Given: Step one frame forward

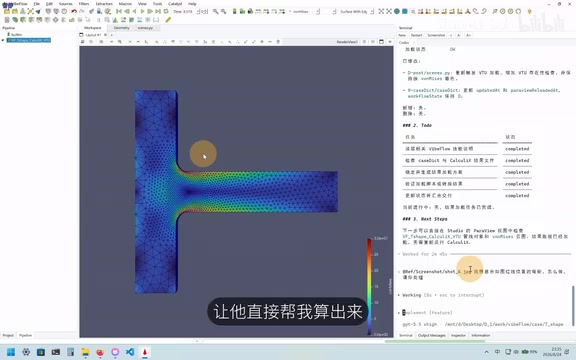Looking at the screenshot, I should (150, 12).
